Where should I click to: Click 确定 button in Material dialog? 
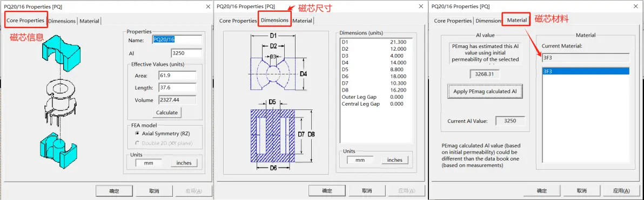pyautogui.click(x=542, y=191)
